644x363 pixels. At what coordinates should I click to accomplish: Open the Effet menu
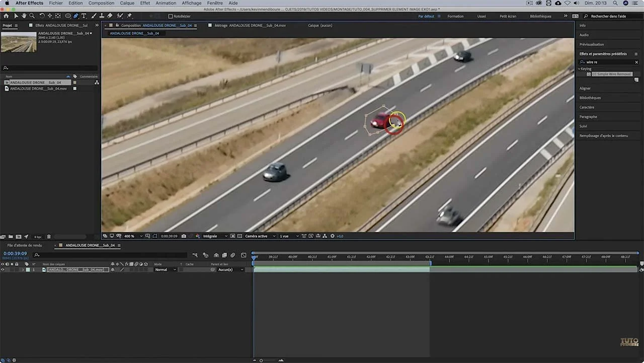click(145, 3)
